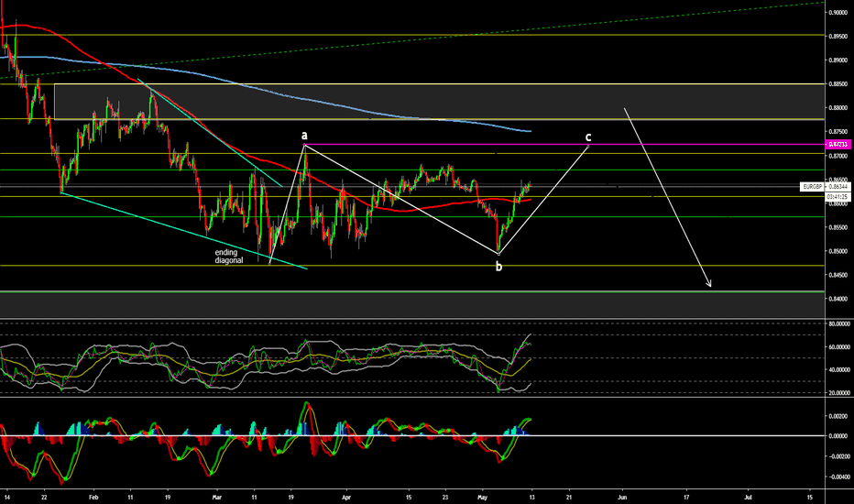
Task: Click the 23 date label on time axis
Action: [445, 497]
